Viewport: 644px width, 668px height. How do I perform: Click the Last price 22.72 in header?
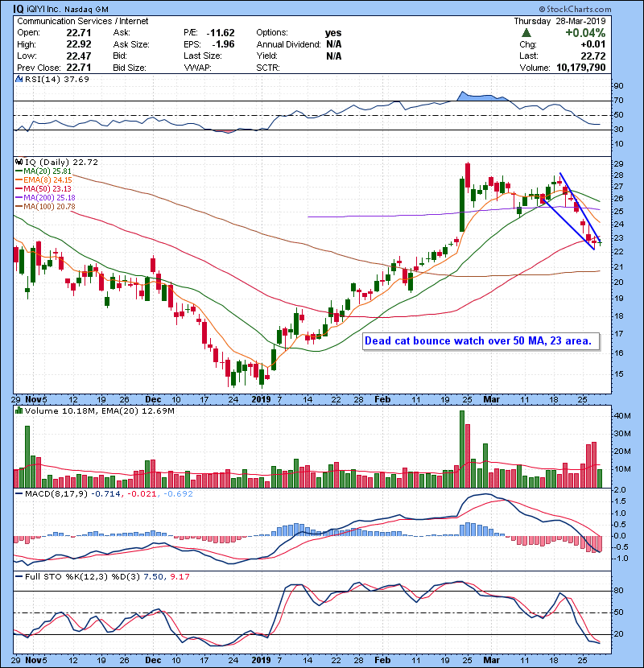coord(594,56)
